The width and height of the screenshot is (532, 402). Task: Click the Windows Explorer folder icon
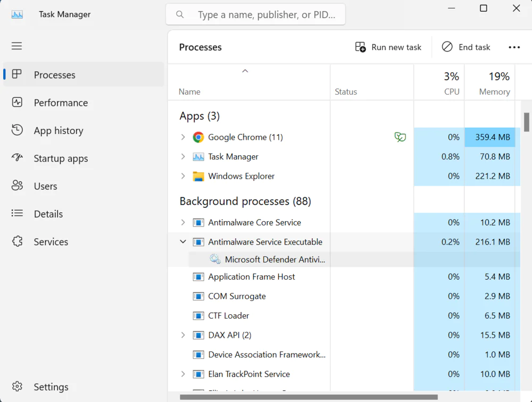pos(198,177)
